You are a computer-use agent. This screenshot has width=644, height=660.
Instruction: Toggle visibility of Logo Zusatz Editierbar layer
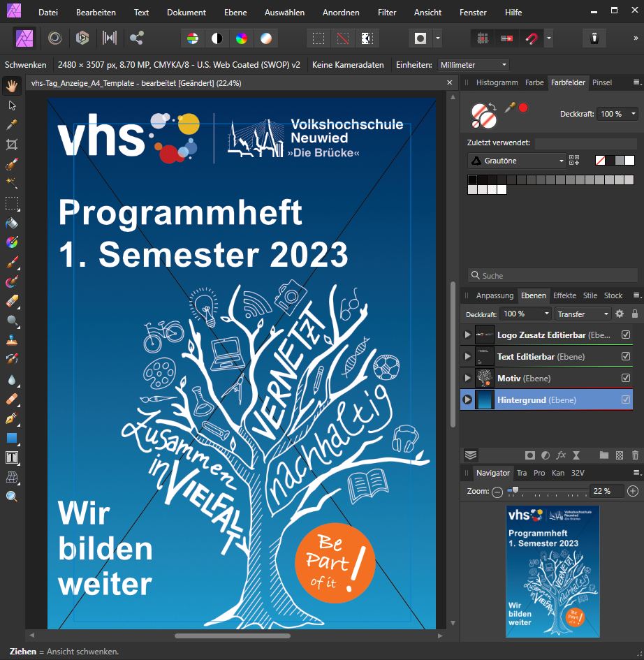[x=626, y=335]
